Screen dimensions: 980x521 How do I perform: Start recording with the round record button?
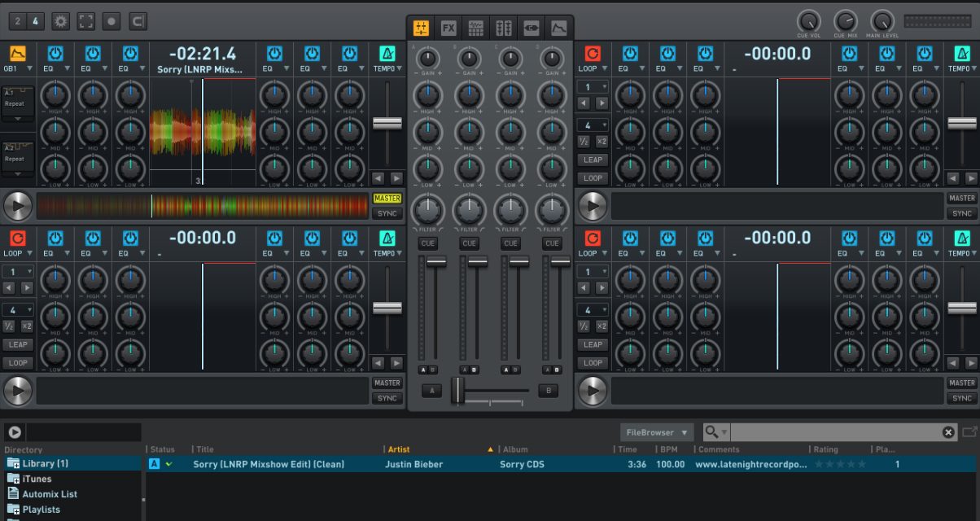(112, 21)
